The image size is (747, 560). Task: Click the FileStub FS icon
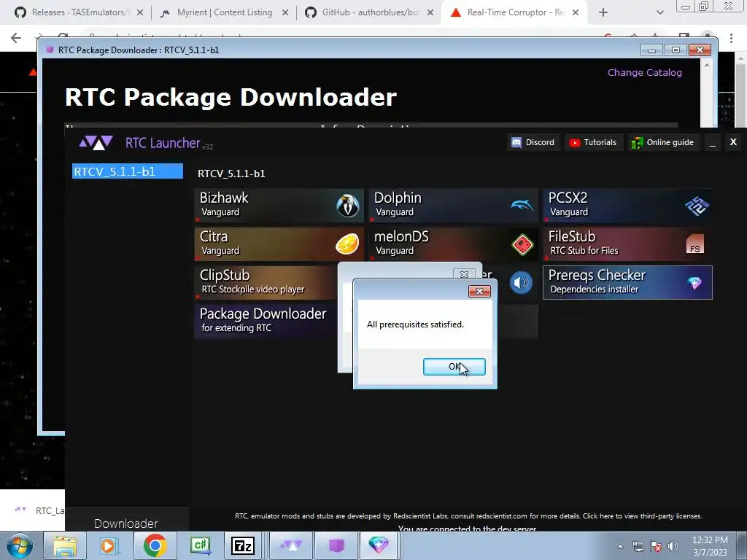pos(695,244)
